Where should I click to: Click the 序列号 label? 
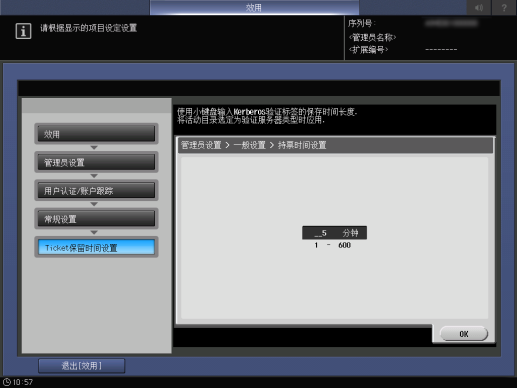362,23
